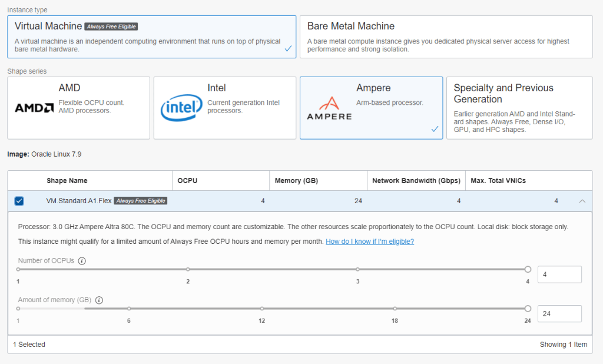This screenshot has width=603, height=364.
Task: Open "How do I know if I'm eligible?" link
Action: coord(369,241)
